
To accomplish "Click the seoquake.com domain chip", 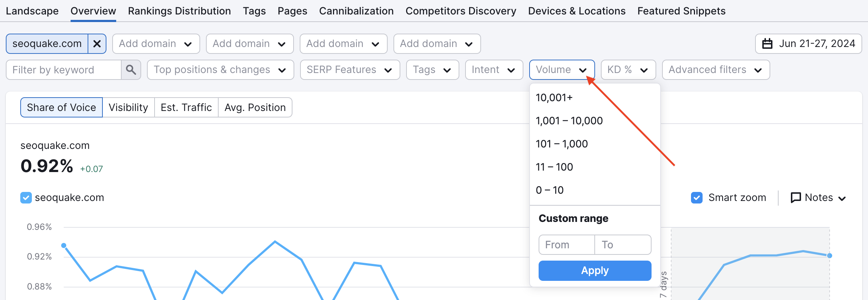I will point(47,44).
